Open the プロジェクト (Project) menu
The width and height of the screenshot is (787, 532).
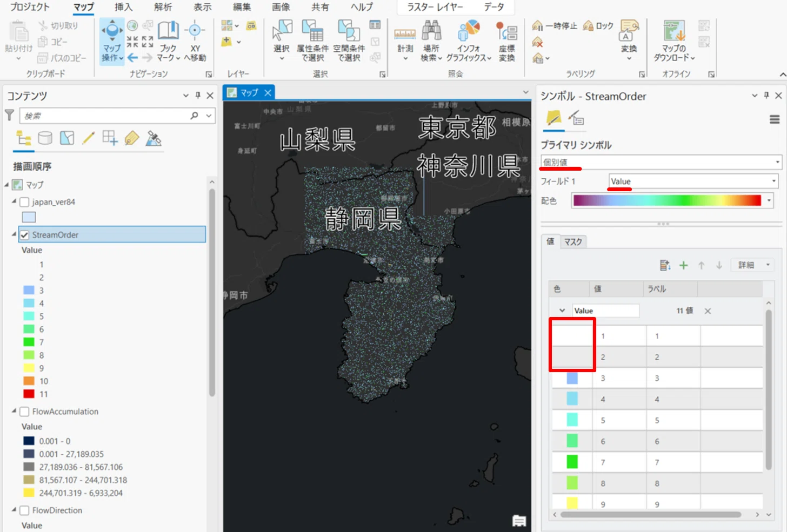click(30, 7)
